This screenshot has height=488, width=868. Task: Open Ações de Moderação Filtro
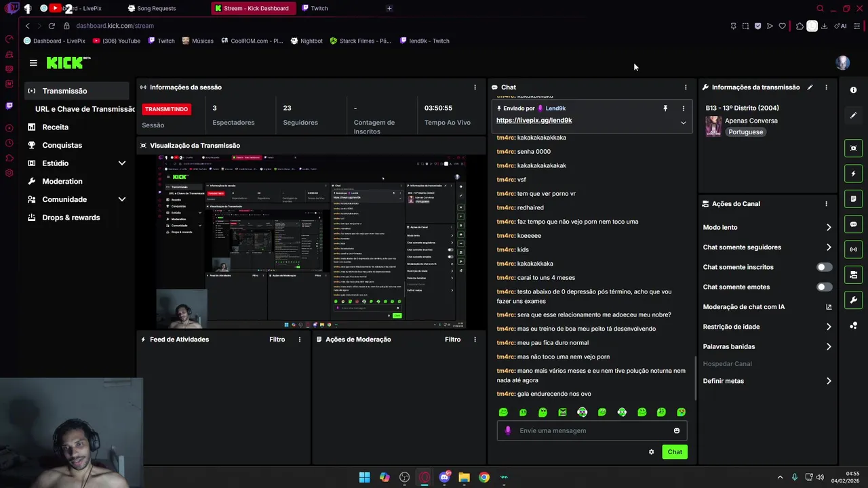[x=452, y=340]
